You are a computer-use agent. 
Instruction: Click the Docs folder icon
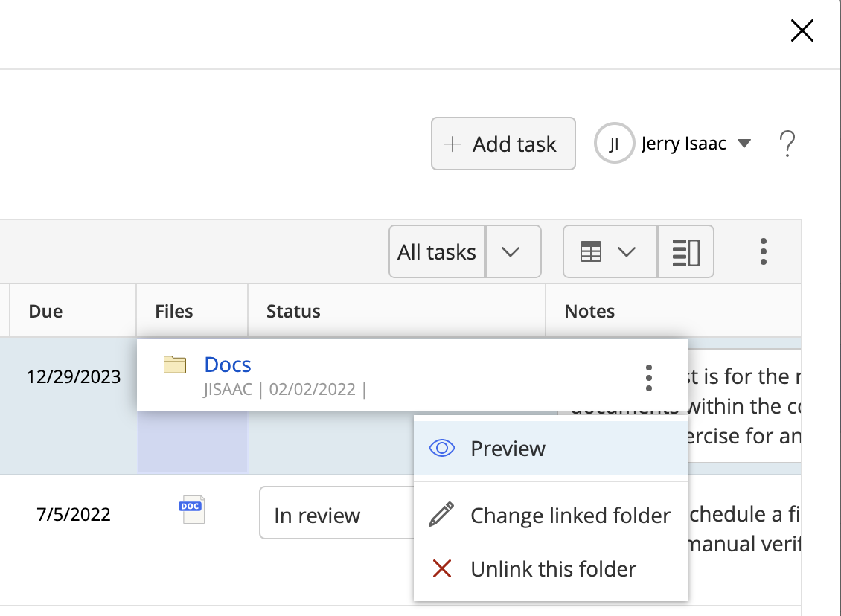[x=175, y=365]
